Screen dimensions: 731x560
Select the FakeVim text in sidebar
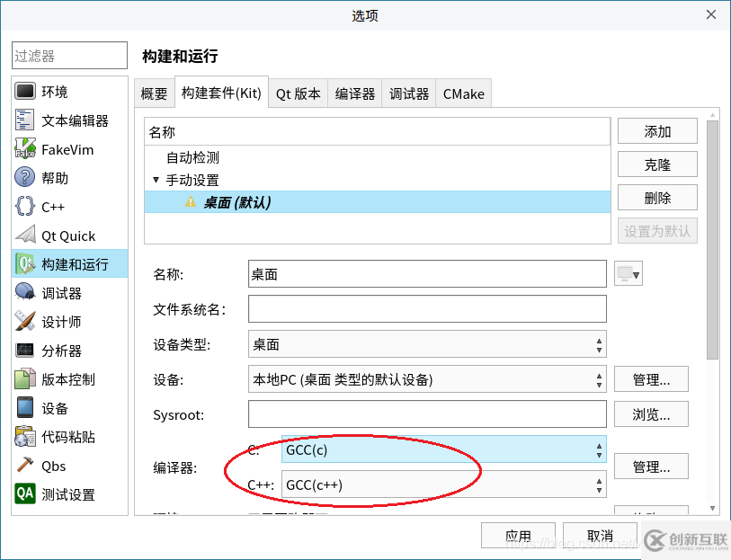pyautogui.click(x=67, y=150)
